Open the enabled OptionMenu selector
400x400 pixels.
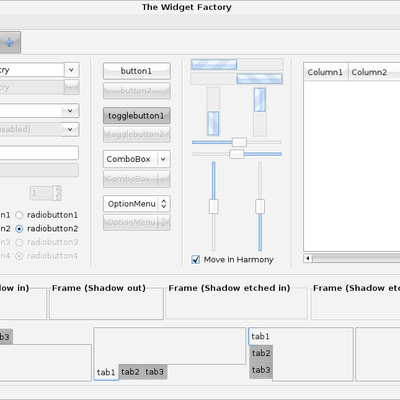(137, 204)
